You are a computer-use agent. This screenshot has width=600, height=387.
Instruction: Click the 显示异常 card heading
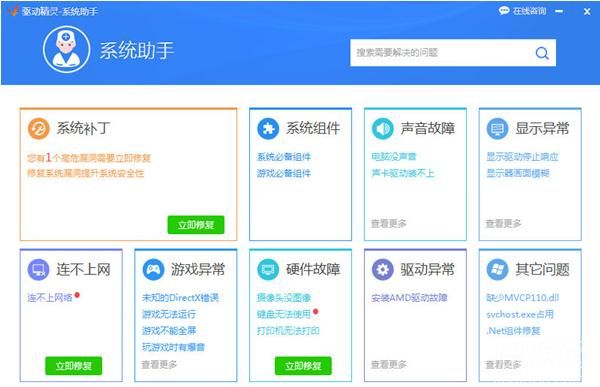coord(542,128)
